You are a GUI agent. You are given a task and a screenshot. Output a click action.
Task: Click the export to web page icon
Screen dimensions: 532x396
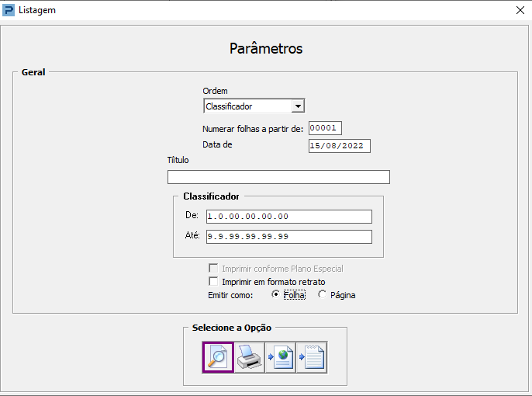pos(280,357)
